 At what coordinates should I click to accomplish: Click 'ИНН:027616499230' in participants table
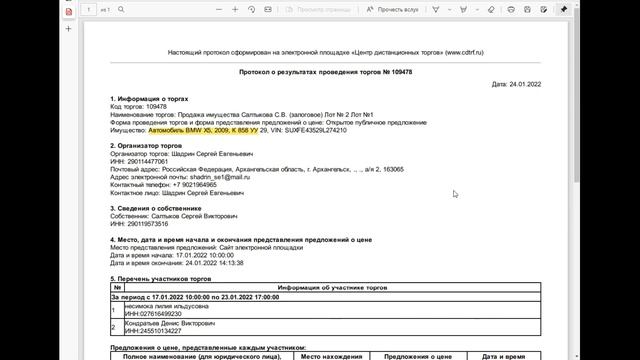[153, 314]
